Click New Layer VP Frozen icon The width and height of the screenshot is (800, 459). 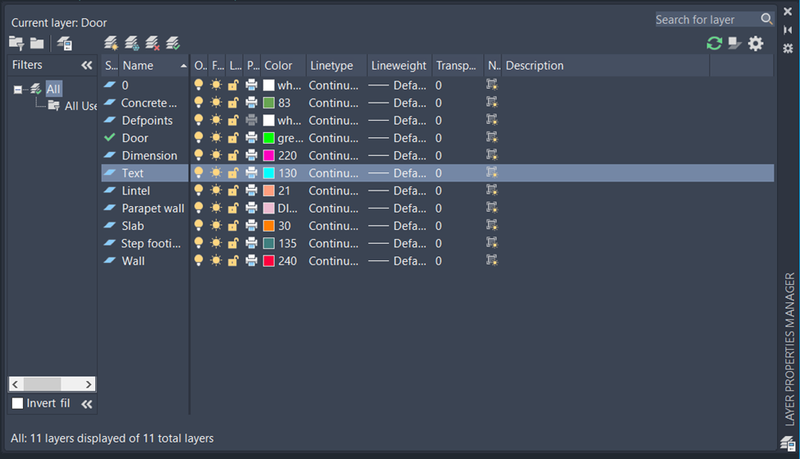point(132,43)
